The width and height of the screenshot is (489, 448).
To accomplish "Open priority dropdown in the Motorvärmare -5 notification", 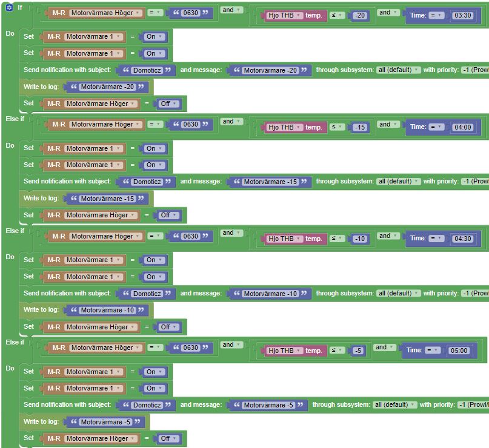I will pos(473,405).
